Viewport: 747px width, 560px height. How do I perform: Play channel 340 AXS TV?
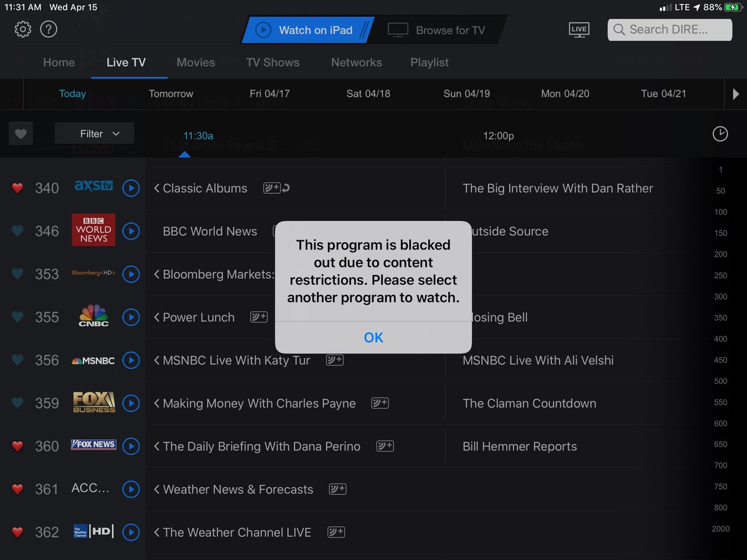pos(131,188)
